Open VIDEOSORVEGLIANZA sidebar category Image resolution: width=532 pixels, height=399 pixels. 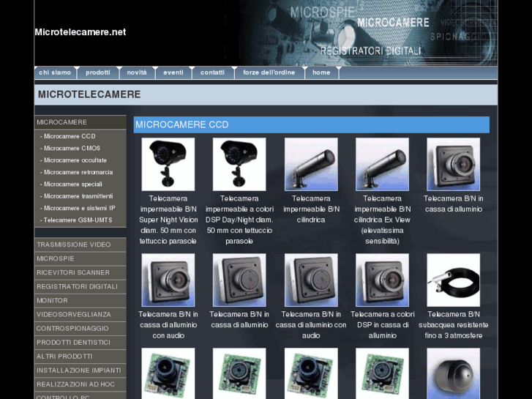pos(80,315)
